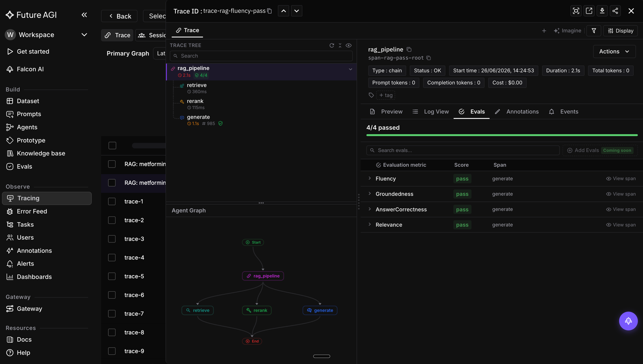Toggle trace tree visibility eye icon

coord(349,45)
